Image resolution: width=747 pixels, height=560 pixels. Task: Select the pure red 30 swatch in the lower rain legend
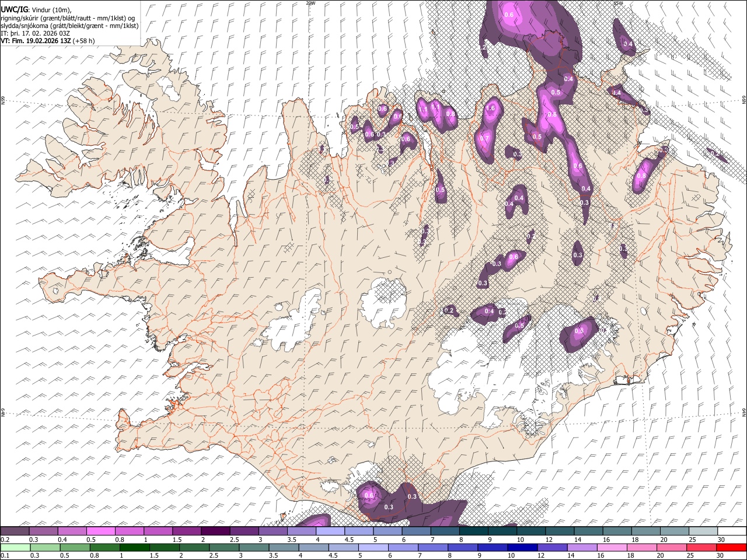(x=731, y=547)
